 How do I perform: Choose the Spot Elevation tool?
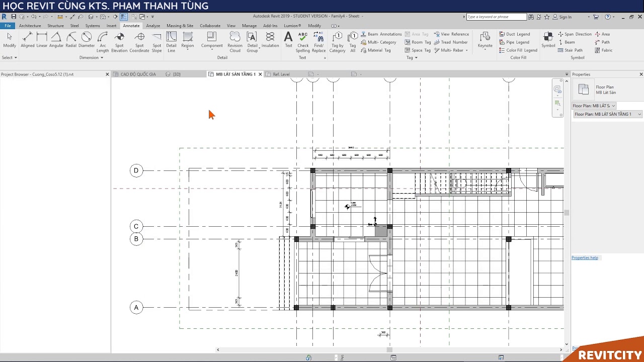119,43
